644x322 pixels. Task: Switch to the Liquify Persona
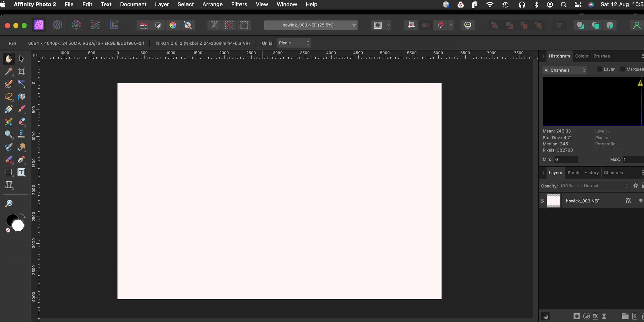pos(57,25)
